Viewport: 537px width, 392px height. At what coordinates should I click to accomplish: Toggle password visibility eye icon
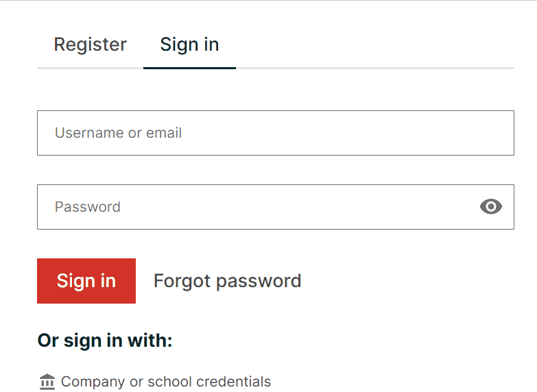point(491,206)
